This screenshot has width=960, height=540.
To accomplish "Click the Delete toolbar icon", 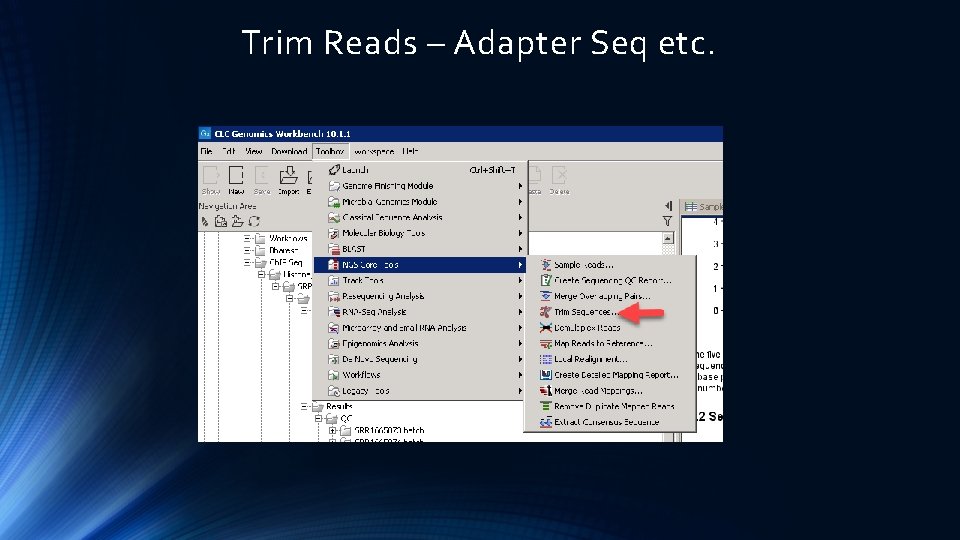I will pos(559,175).
